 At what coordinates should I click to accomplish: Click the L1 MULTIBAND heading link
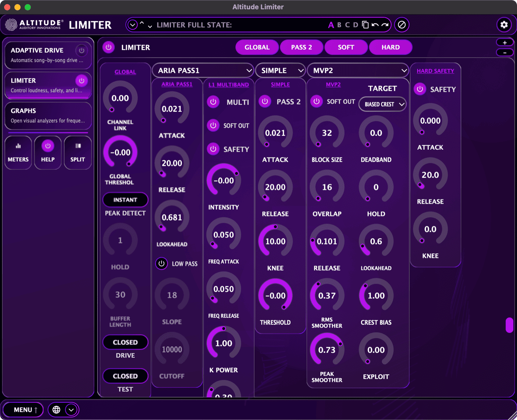pos(229,85)
